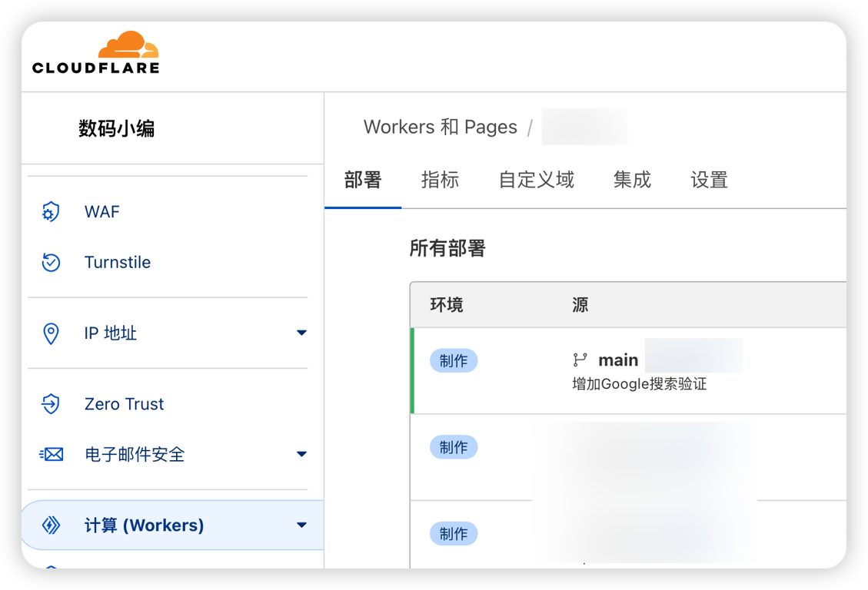868x590 pixels.
Task: Click the git branch icon beside main
Action: (x=580, y=360)
